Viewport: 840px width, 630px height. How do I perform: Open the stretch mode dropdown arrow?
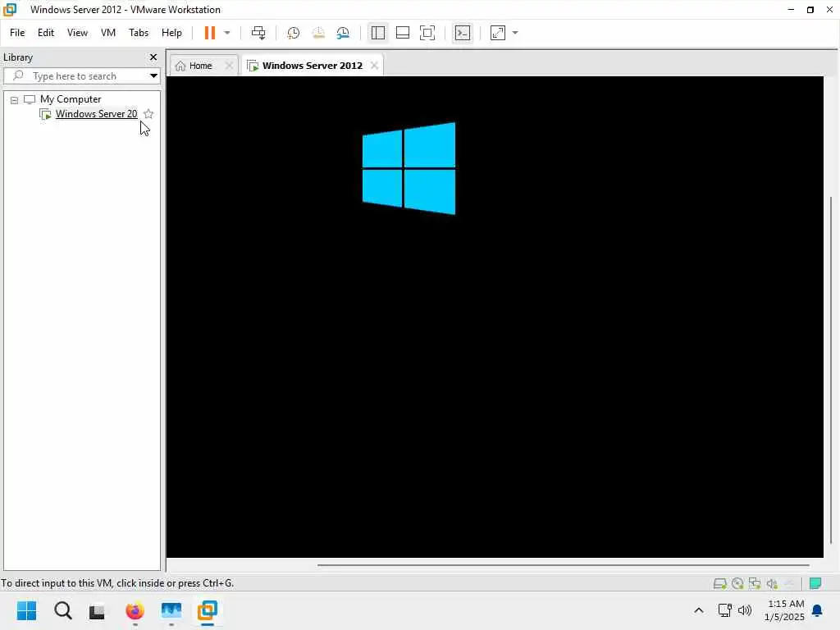click(x=515, y=33)
